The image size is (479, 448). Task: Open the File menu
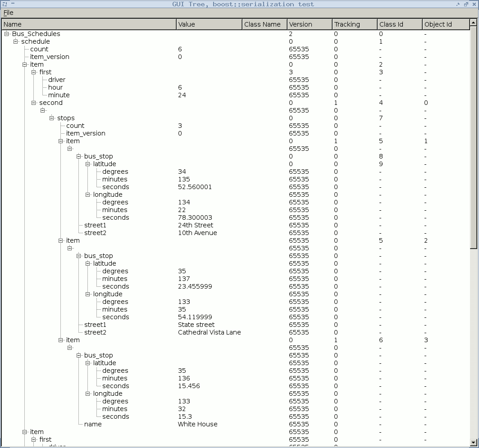click(x=8, y=13)
